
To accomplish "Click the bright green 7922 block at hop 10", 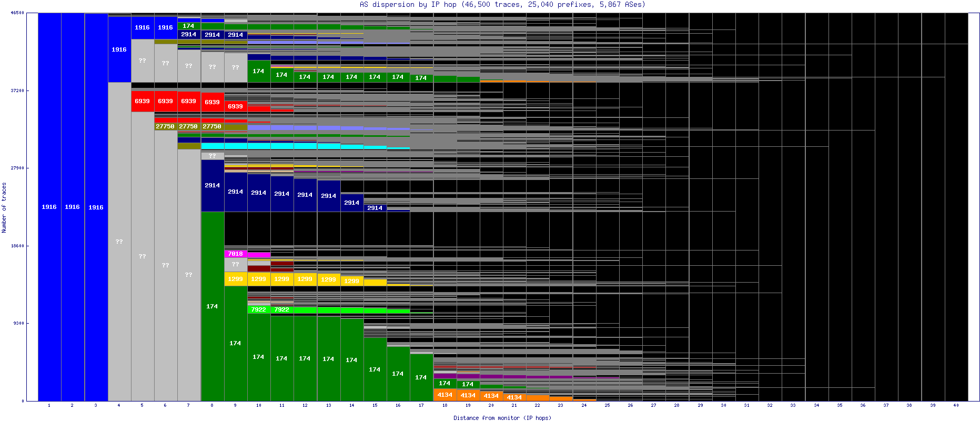I will tap(259, 309).
